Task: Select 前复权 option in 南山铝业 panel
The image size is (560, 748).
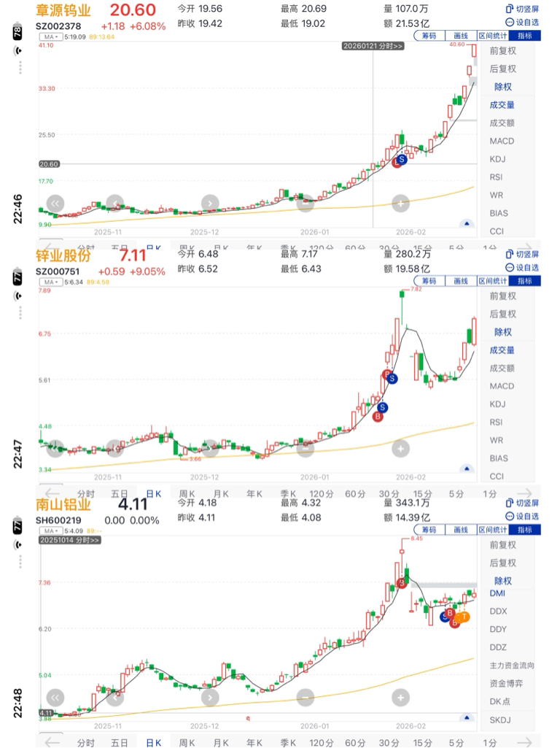Action: click(503, 545)
